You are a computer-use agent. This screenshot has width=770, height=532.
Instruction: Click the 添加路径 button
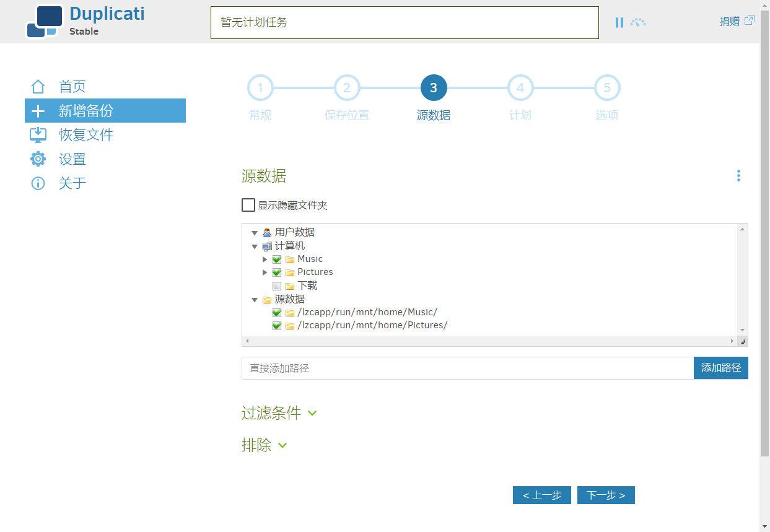(721, 368)
